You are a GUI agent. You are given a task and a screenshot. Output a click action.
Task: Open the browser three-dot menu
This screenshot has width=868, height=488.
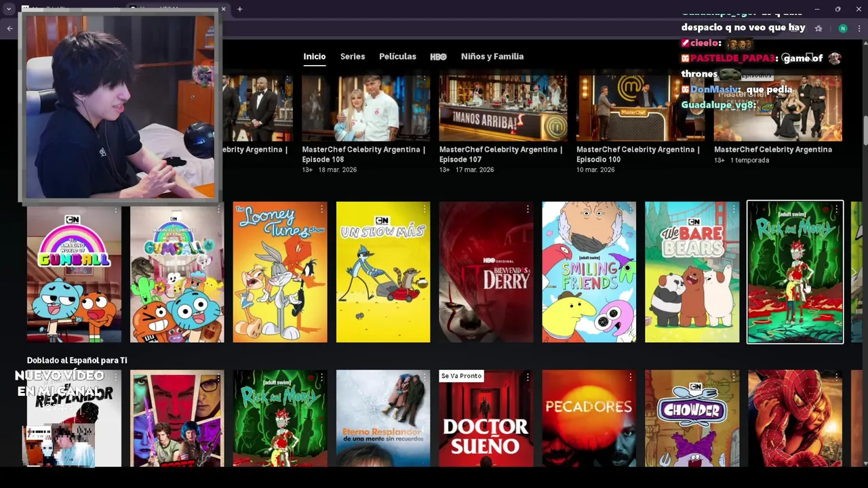tap(860, 28)
